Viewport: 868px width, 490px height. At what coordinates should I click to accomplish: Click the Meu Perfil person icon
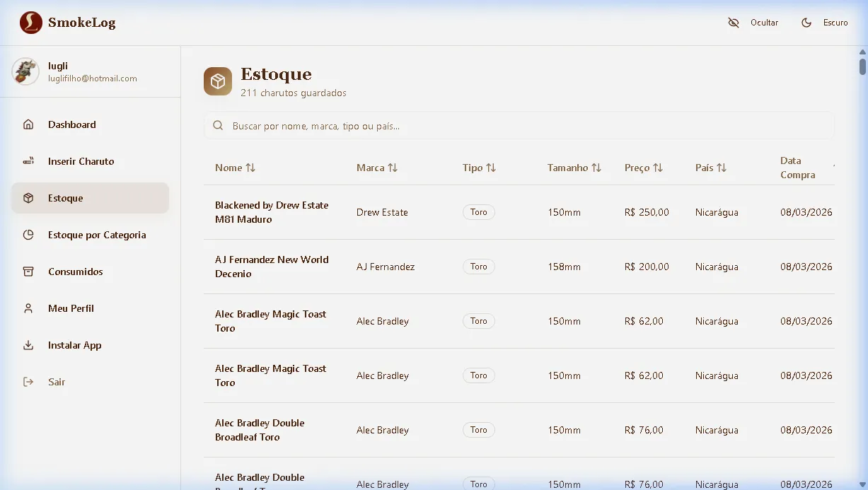[28, 308]
